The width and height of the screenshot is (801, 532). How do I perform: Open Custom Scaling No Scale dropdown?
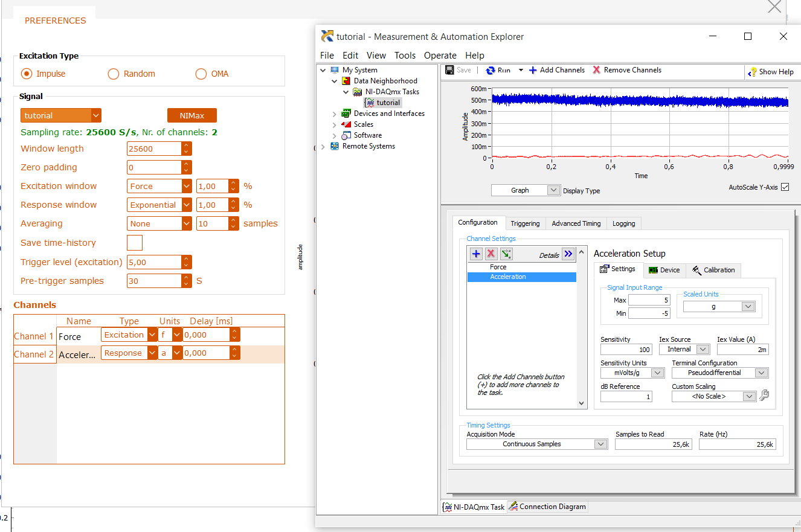(749, 396)
